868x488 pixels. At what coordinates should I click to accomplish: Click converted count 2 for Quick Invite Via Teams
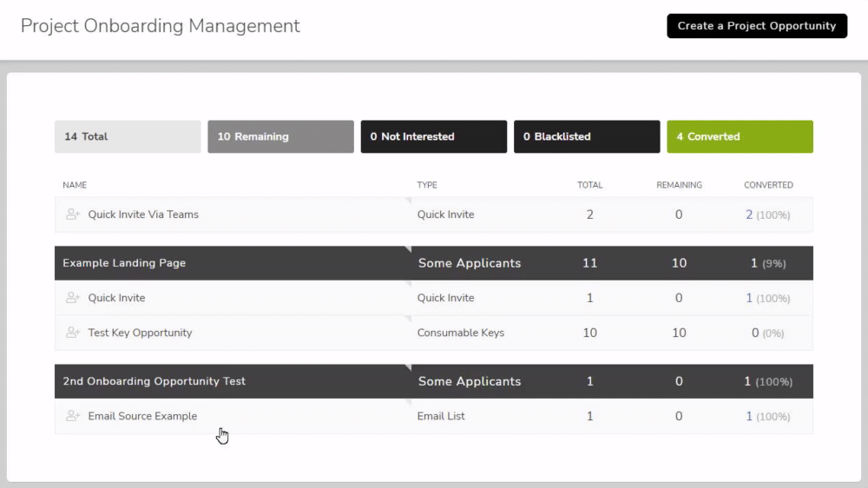point(749,214)
